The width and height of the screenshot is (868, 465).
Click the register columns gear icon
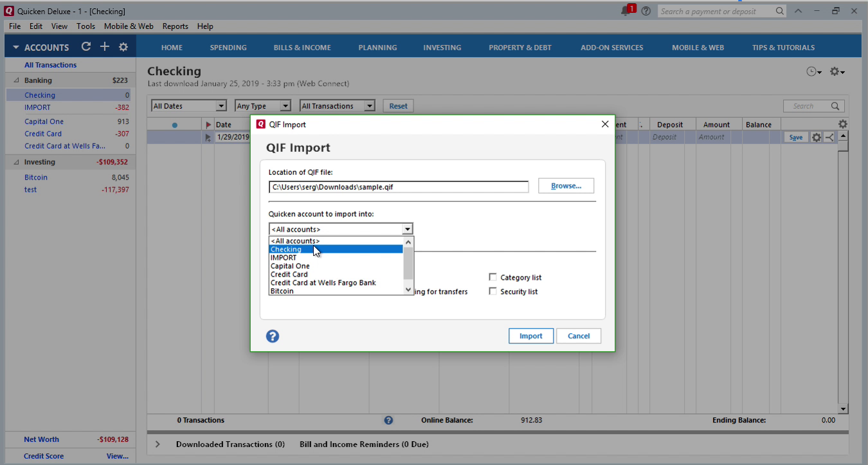(x=843, y=124)
